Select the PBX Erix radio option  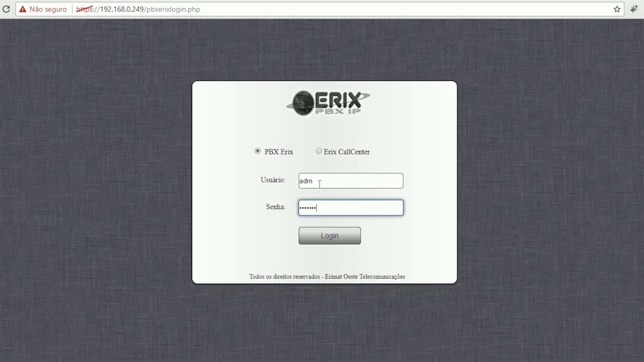pyautogui.click(x=258, y=151)
